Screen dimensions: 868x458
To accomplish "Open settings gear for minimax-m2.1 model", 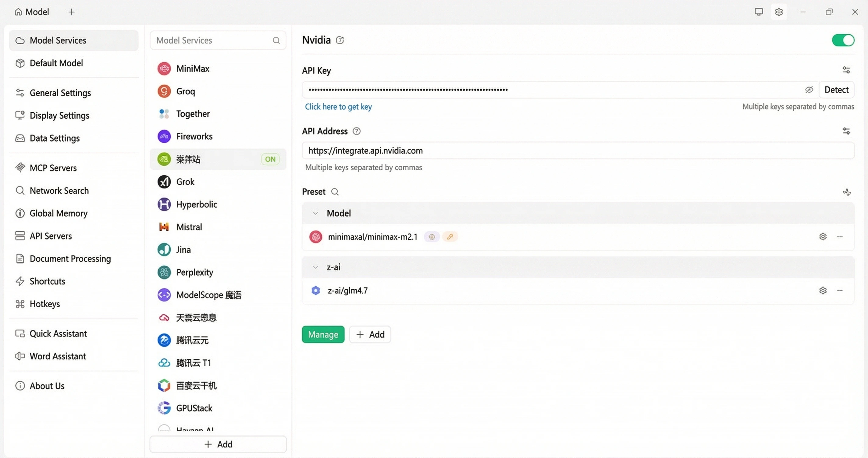I will click(x=823, y=237).
